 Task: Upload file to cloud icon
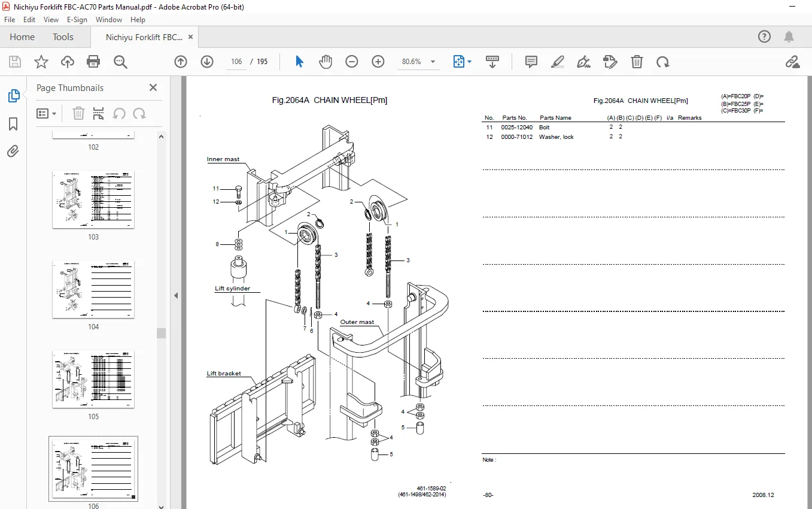[68, 62]
